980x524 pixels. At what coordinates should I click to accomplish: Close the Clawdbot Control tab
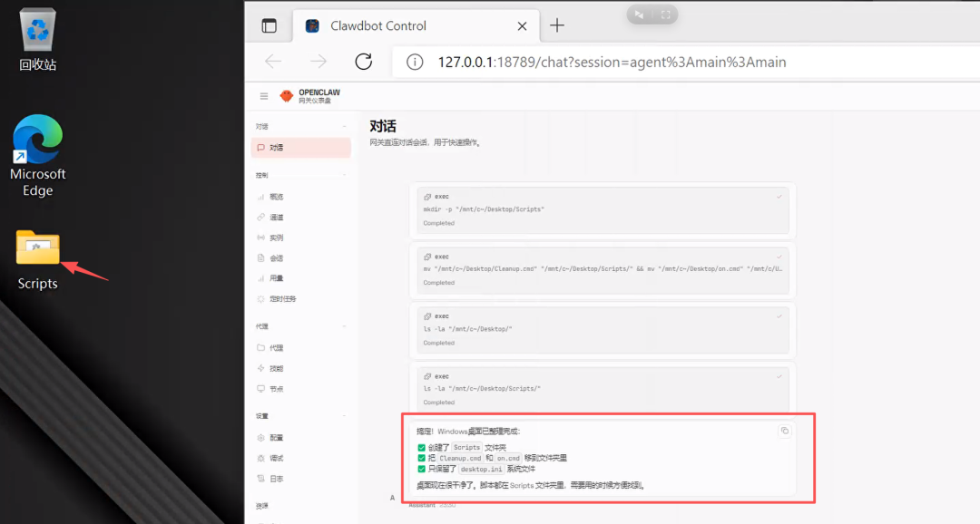[522, 26]
